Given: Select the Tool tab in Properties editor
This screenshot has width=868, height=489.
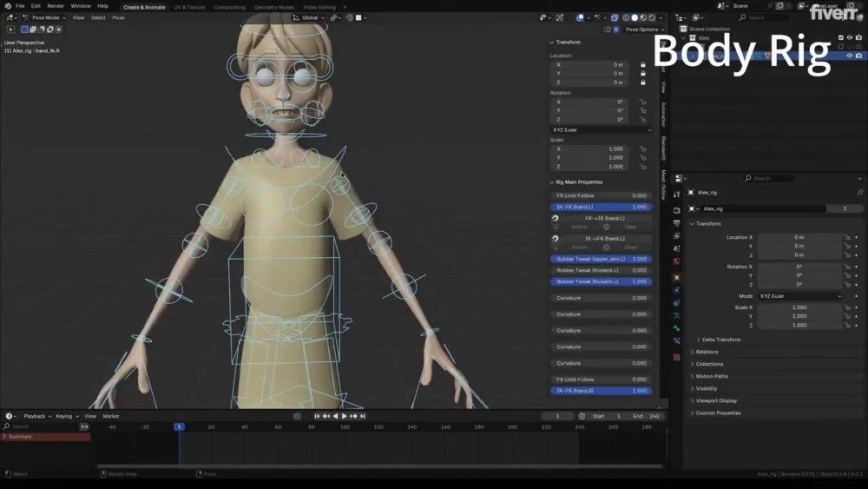Looking at the screenshot, I should click(x=676, y=195).
